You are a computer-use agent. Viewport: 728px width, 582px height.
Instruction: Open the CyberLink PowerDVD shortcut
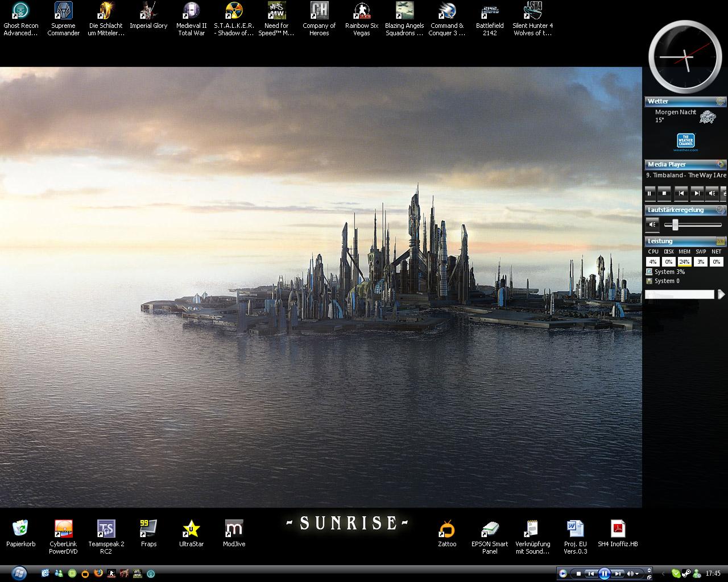(x=63, y=537)
